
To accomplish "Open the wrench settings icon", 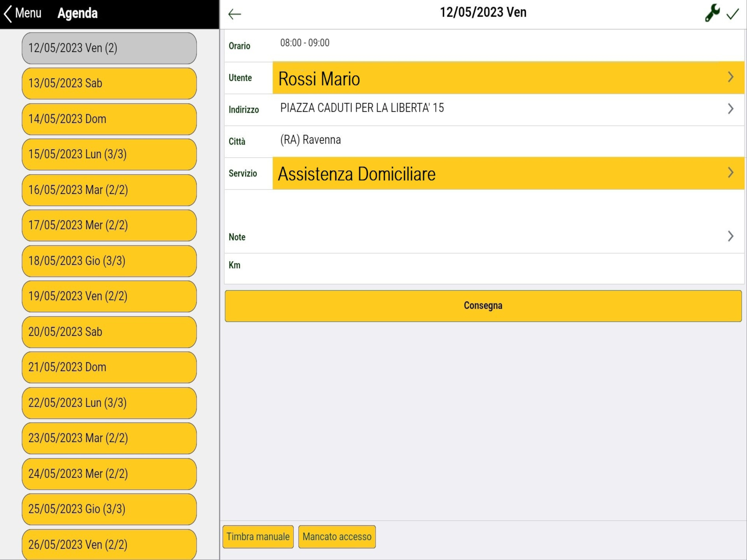I will click(x=712, y=13).
